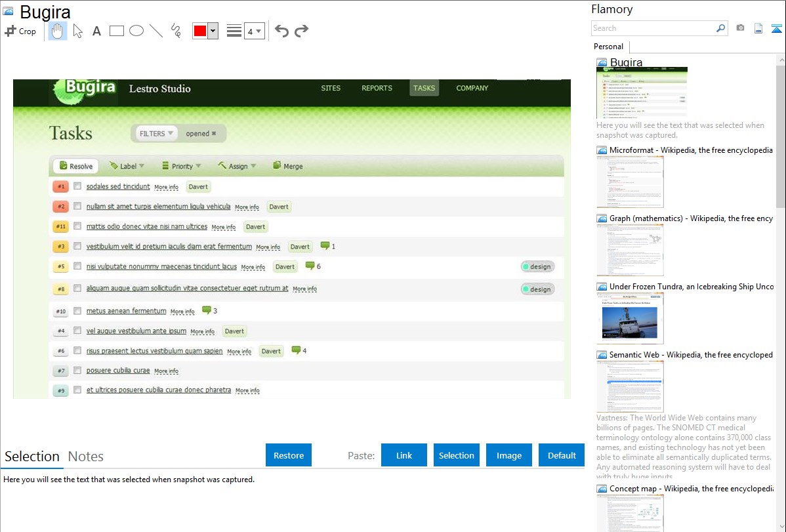
Task: Open the Label dropdown
Action: click(127, 166)
